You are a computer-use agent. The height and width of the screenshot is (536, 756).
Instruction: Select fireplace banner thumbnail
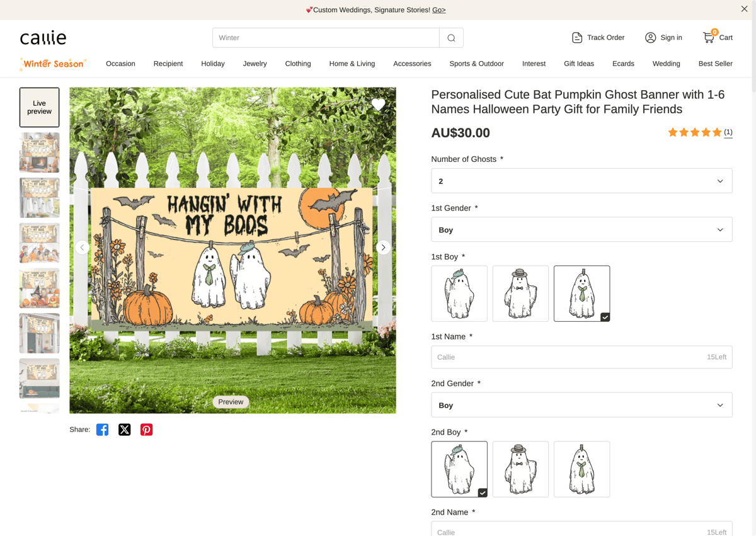[x=40, y=152]
